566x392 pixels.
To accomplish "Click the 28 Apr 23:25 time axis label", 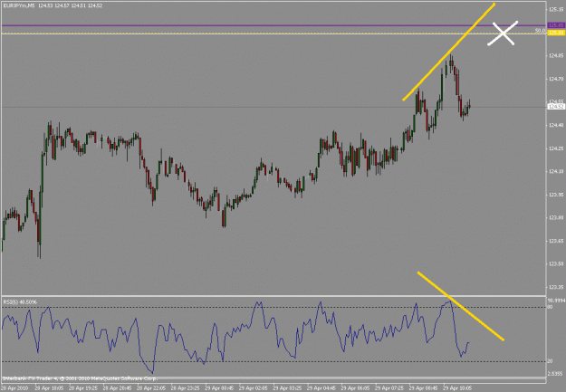I will tap(186, 388).
